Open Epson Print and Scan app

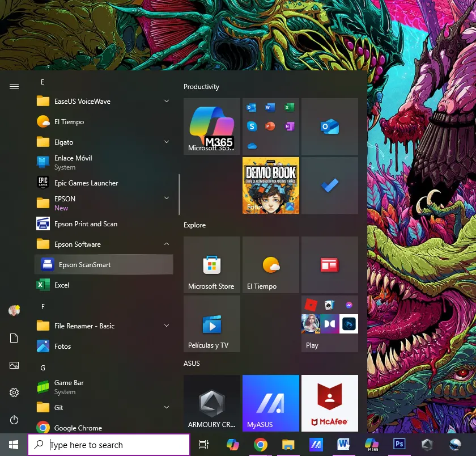pyautogui.click(x=104, y=224)
